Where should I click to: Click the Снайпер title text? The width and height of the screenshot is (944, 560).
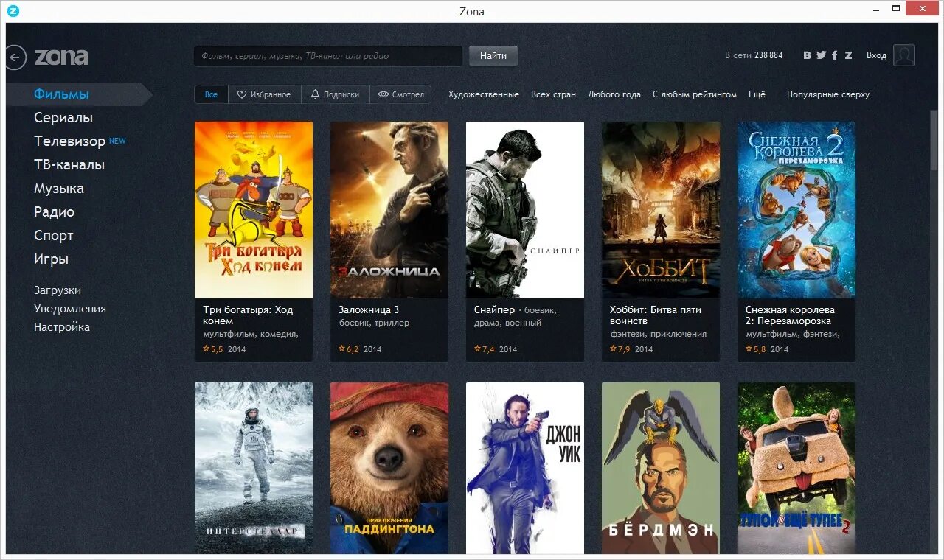tap(494, 309)
